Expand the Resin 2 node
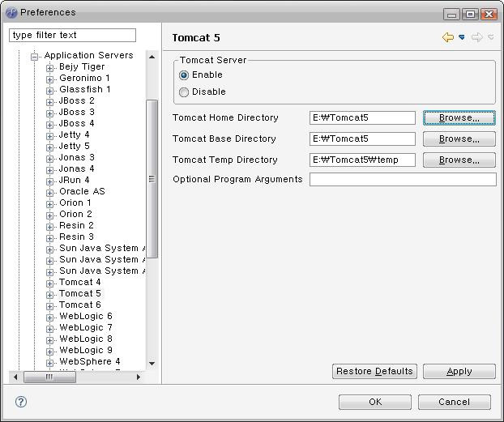This screenshot has width=504, height=422. click(x=49, y=227)
